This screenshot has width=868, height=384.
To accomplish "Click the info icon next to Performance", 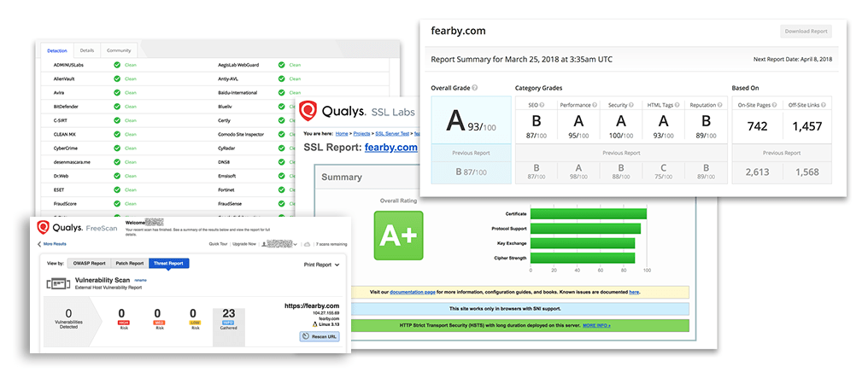I will pos(595,105).
